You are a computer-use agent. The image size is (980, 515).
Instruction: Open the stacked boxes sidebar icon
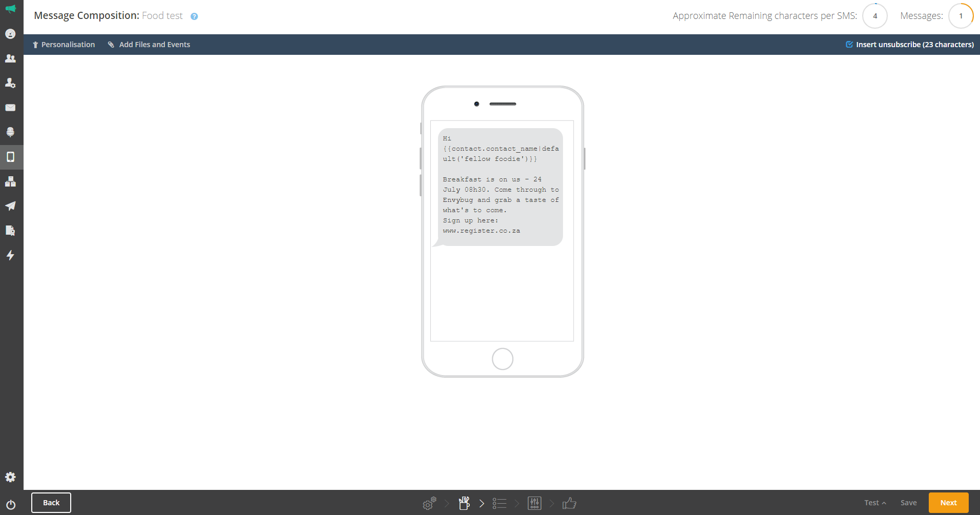click(10, 181)
